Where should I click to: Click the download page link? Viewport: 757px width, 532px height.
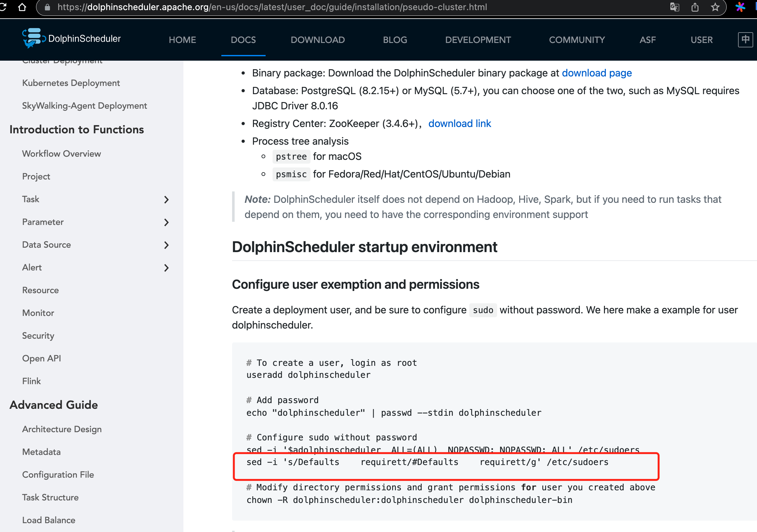click(x=597, y=73)
